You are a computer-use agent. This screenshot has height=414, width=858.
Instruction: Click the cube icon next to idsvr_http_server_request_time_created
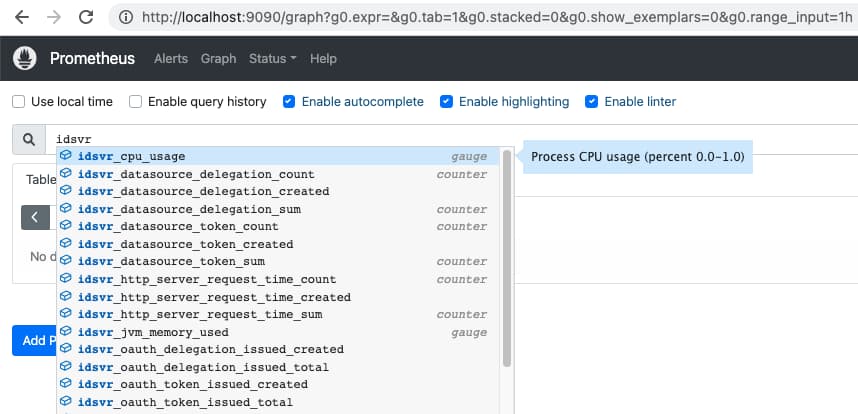point(66,296)
